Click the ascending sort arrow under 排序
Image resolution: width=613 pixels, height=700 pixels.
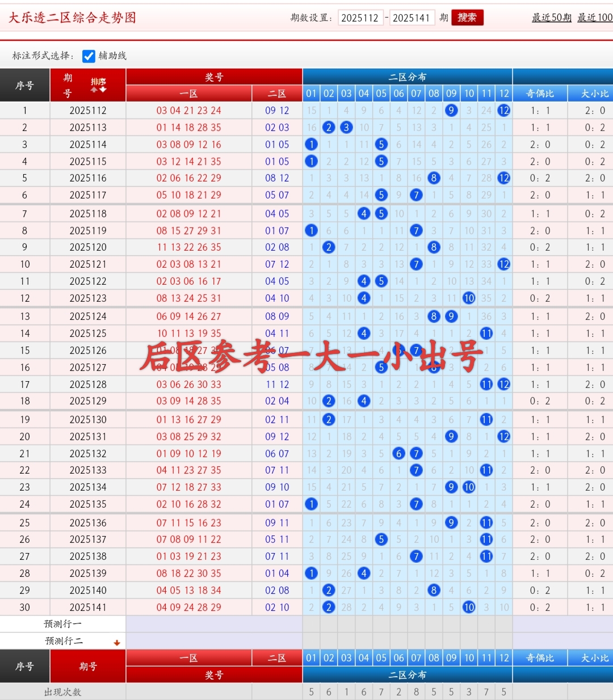coord(94,90)
